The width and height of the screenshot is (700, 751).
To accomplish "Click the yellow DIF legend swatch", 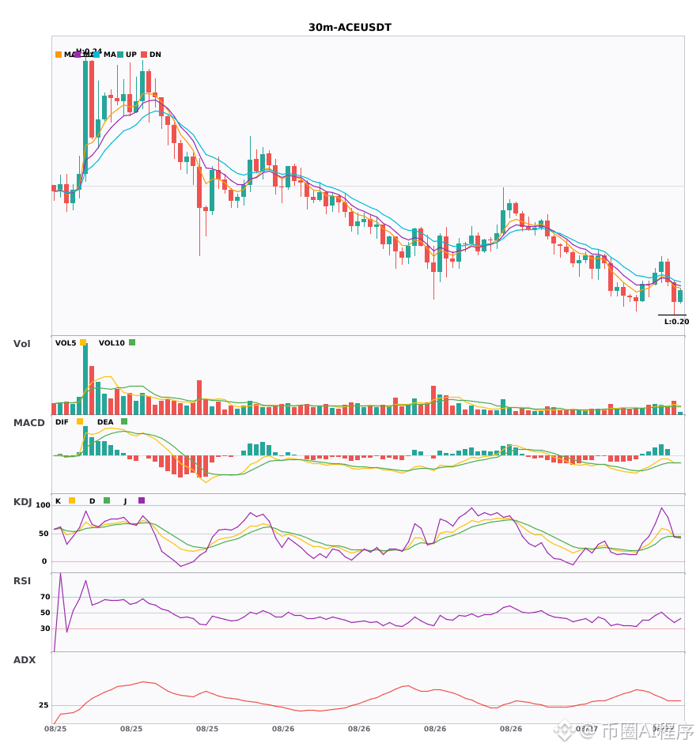I will pos(80,421).
